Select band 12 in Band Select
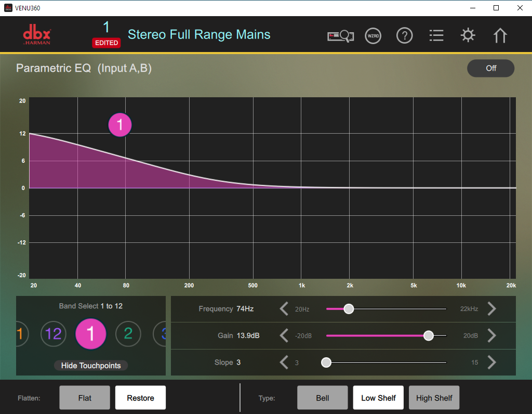This screenshot has width=532, height=414. 54,333
